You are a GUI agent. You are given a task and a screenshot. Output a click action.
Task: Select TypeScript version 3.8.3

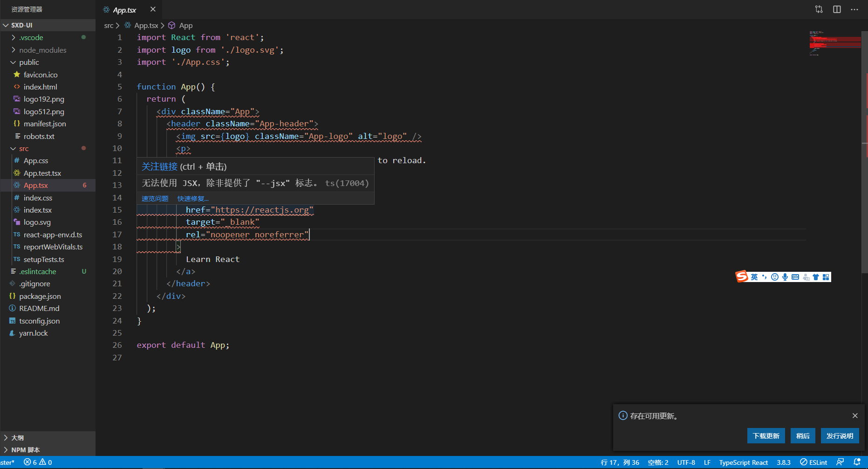pyautogui.click(x=783, y=462)
